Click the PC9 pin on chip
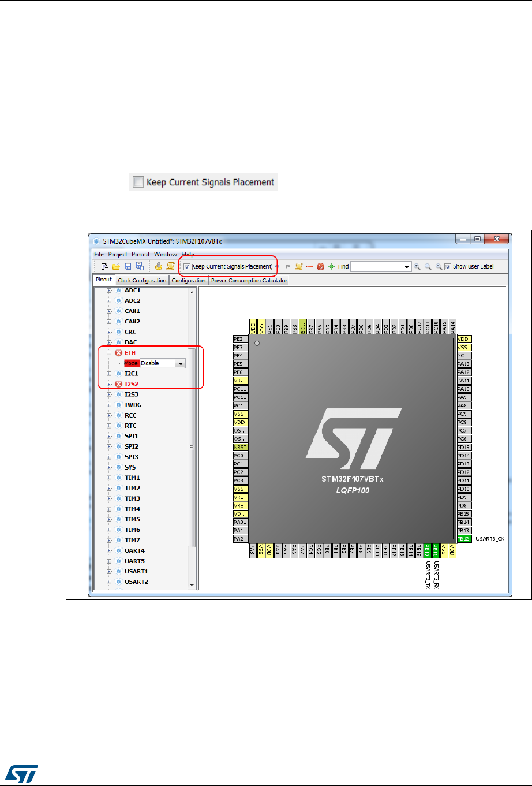 pos(464,414)
